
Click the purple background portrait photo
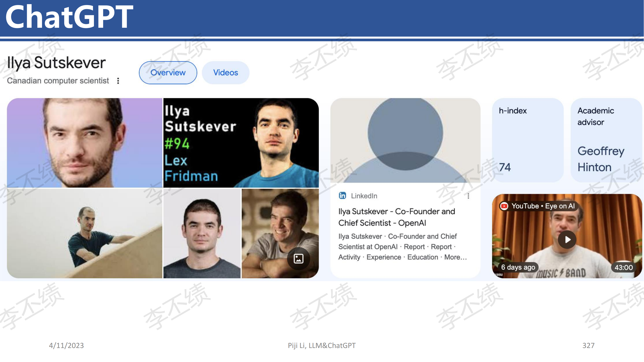(x=85, y=143)
